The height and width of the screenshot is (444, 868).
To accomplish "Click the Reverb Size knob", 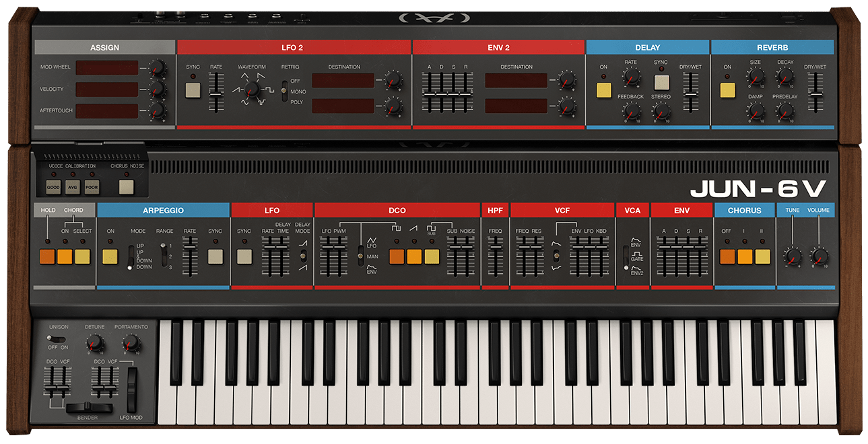I will click(754, 78).
